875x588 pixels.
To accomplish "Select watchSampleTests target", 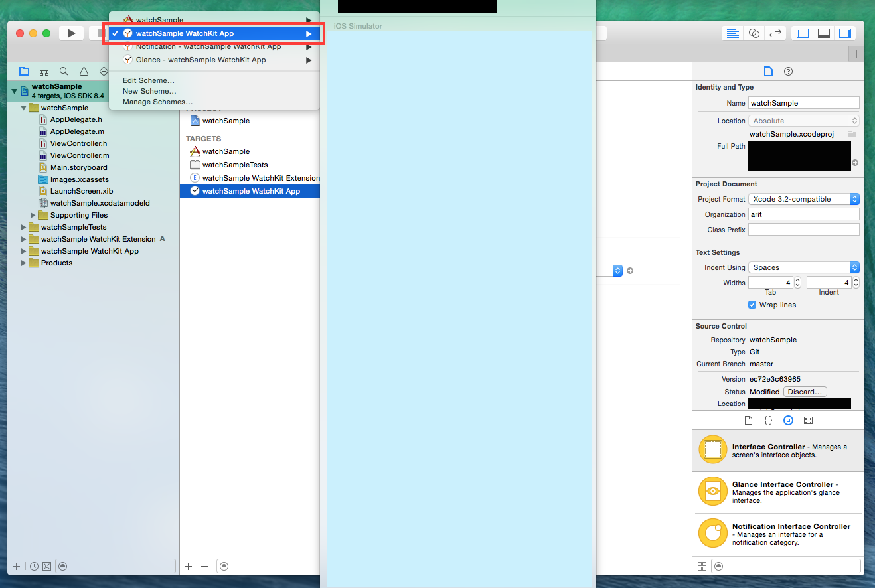I will point(250,165).
